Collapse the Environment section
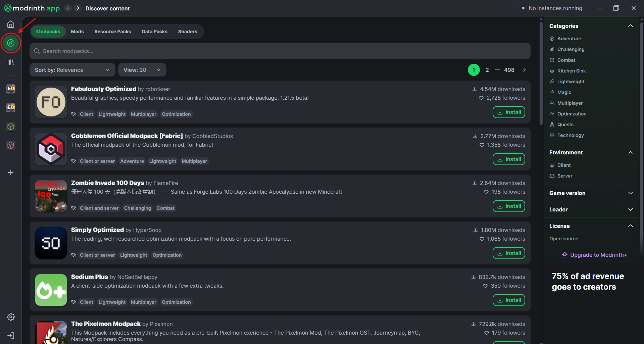This screenshot has width=644, height=344. click(x=630, y=152)
